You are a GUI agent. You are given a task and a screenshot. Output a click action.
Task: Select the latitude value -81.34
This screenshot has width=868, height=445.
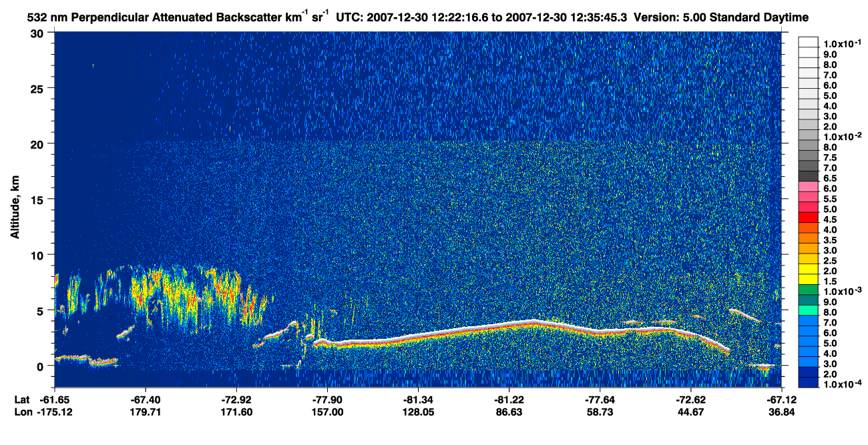point(418,400)
